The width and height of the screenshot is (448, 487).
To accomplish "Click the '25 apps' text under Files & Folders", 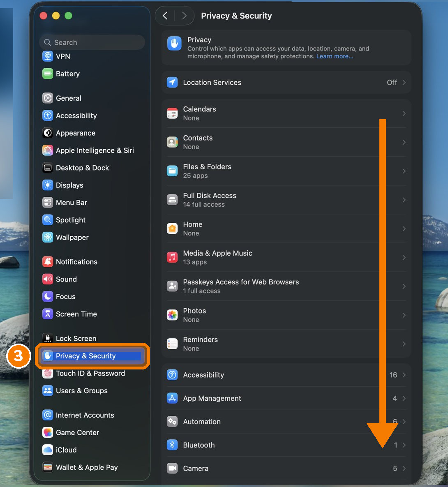I will tap(195, 175).
